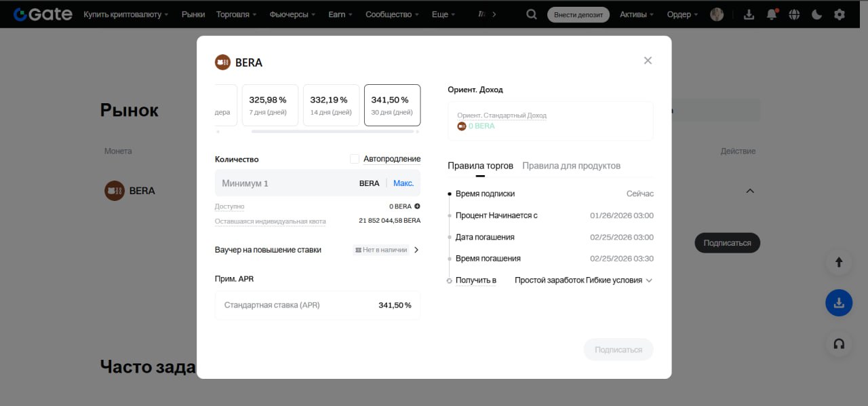Click the Внести депозит button

[578, 13]
